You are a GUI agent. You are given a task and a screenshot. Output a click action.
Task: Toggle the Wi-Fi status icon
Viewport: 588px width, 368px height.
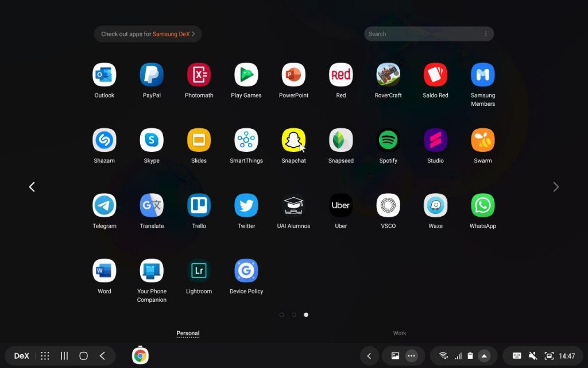coord(443,356)
